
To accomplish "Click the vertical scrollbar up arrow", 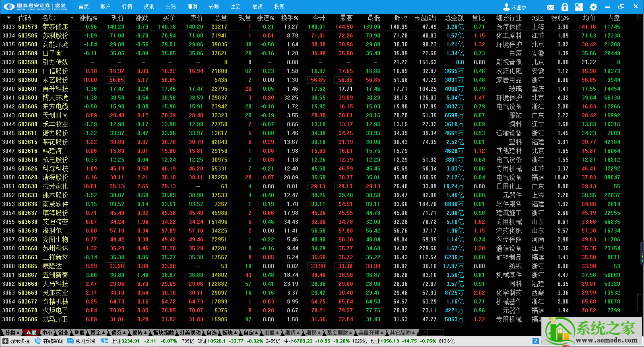I will click(x=640, y=18).
